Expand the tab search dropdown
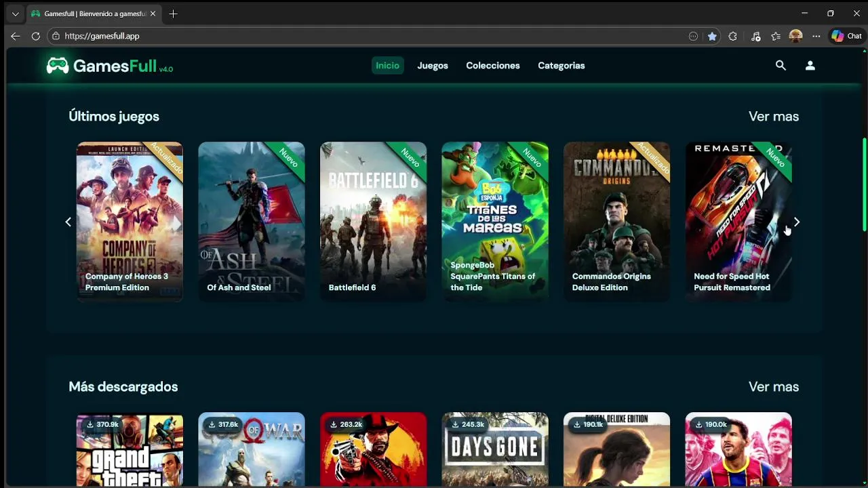The height and width of the screenshot is (488, 868). point(15,14)
